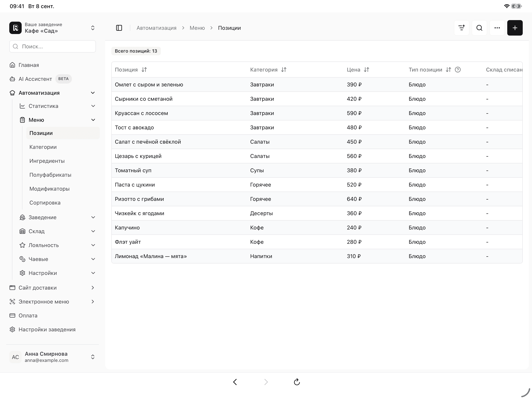532x399 pixels.
Task: Click the Кафе «Сад» logo icon
Action: tap(15, 28)
